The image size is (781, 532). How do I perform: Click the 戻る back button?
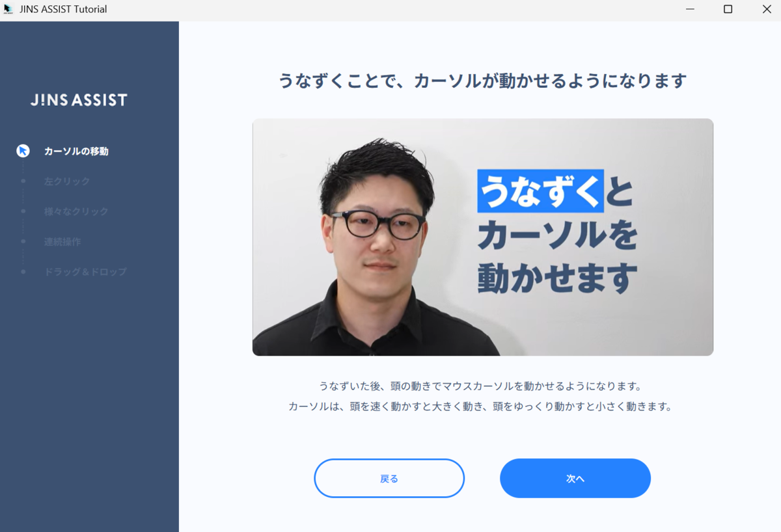pos(389,478)
